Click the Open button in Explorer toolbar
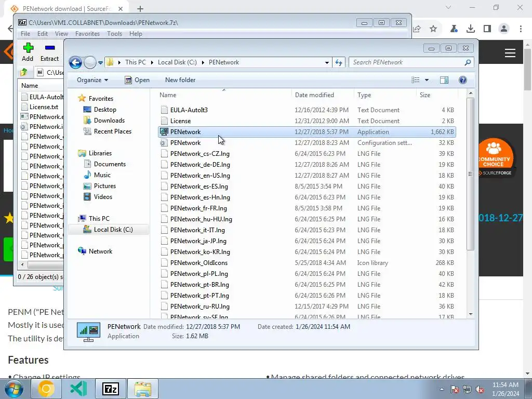This screenshot has width=532, height=399. (137, 80)
